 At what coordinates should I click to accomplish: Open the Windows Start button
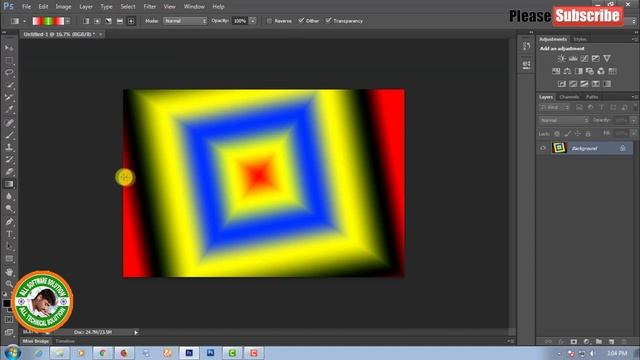coord(13,353)
